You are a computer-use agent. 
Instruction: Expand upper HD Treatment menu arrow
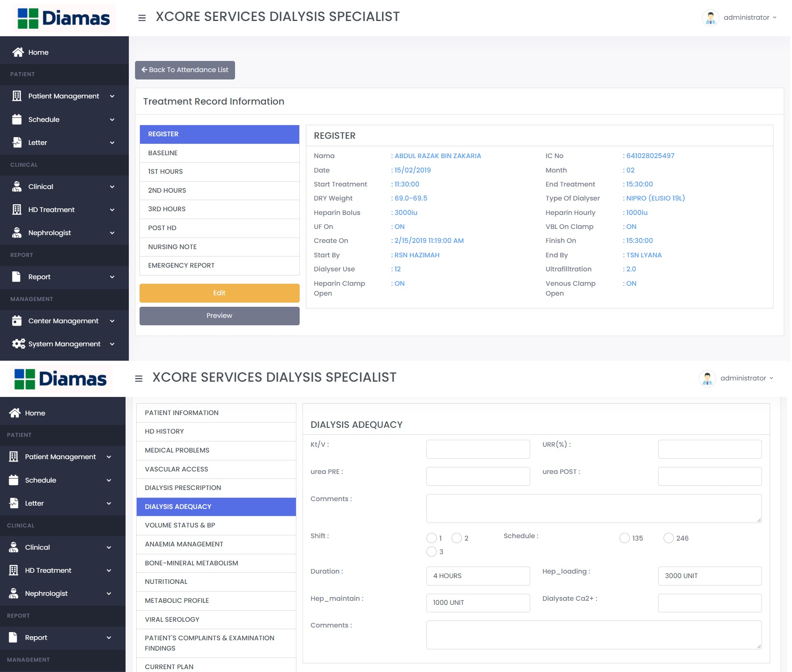pos(112,210)
